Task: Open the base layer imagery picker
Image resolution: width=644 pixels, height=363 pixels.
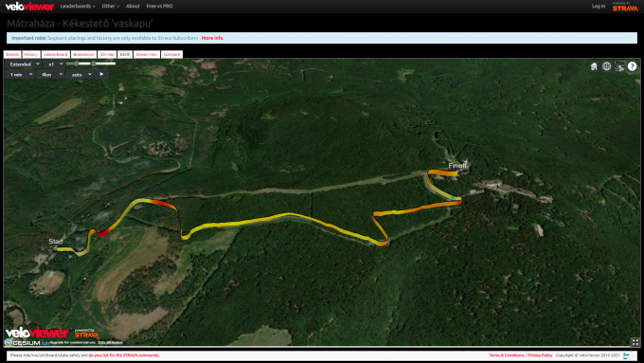Action: [619, 66]
